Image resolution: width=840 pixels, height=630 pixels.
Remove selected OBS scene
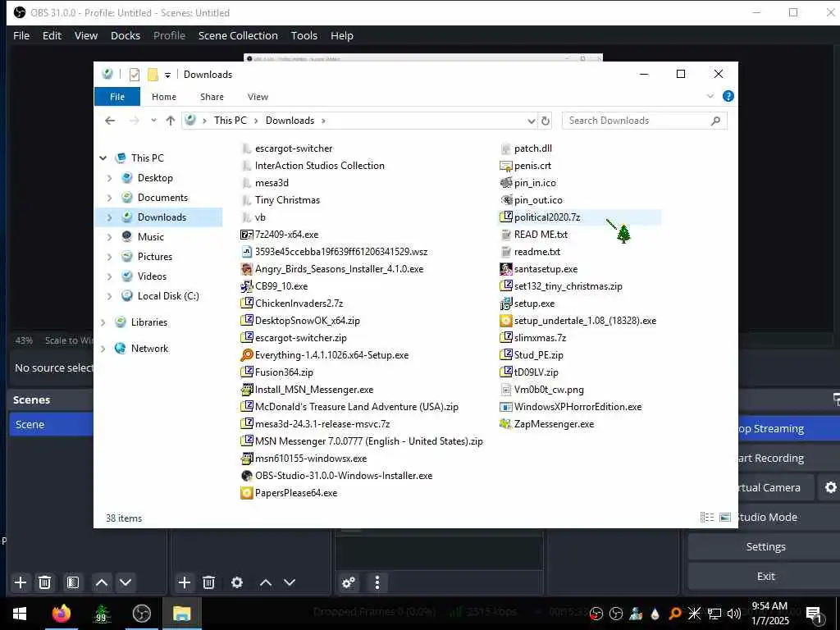pyautogui.click(x=45, y=582)
